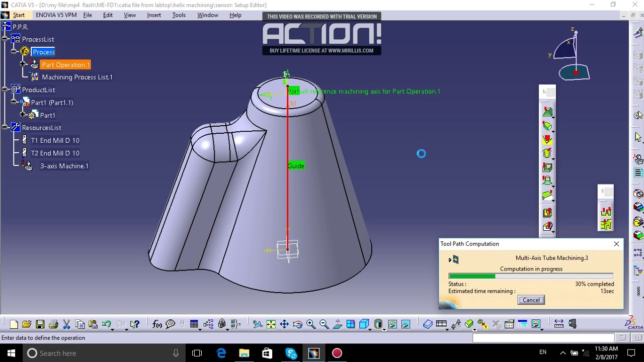Open the Window menu
This screenshot has width=644, height=362.
pyautogui.click(x=208, y=15)
